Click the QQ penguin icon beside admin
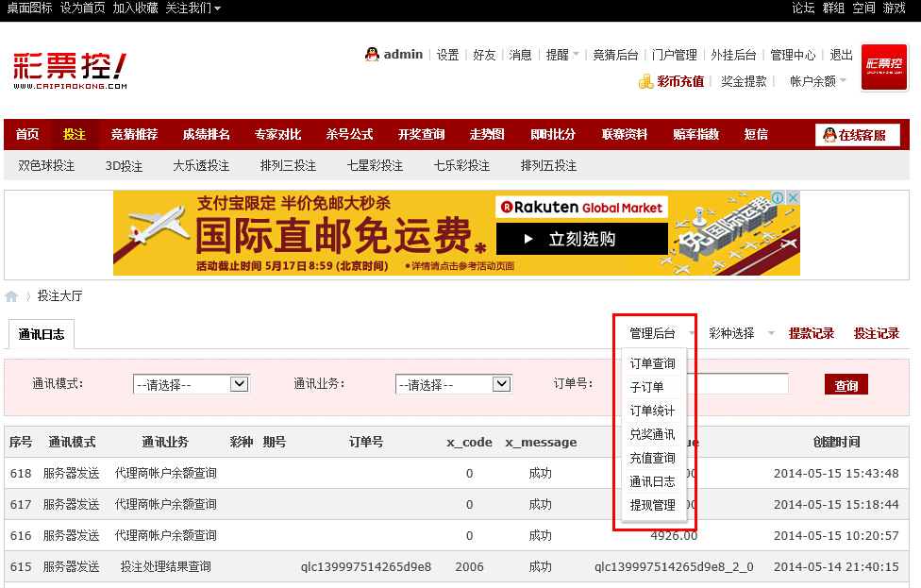This screenshot has height=588, width=921. (372, 55)
